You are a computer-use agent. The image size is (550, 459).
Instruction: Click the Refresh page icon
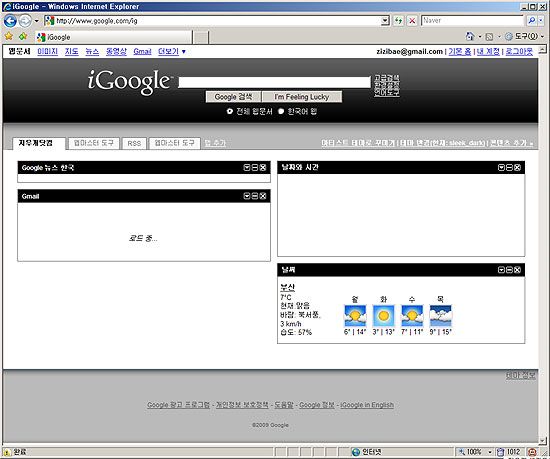click(398, 21)
